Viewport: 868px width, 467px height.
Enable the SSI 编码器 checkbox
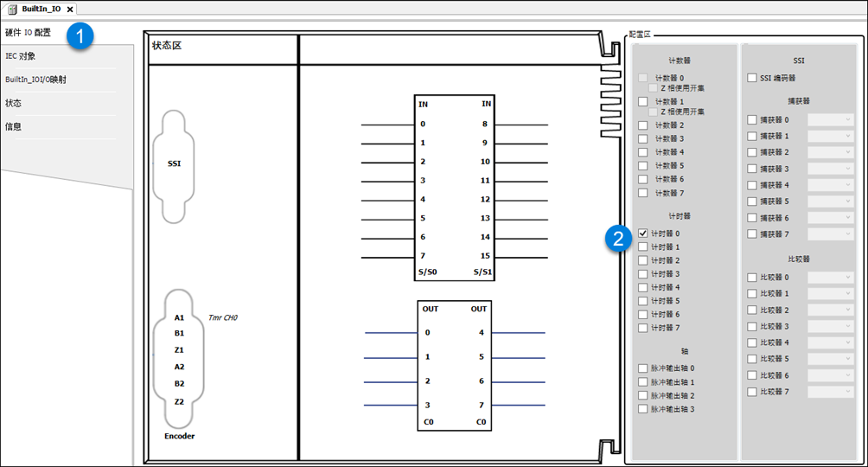[x=752, y=78]
